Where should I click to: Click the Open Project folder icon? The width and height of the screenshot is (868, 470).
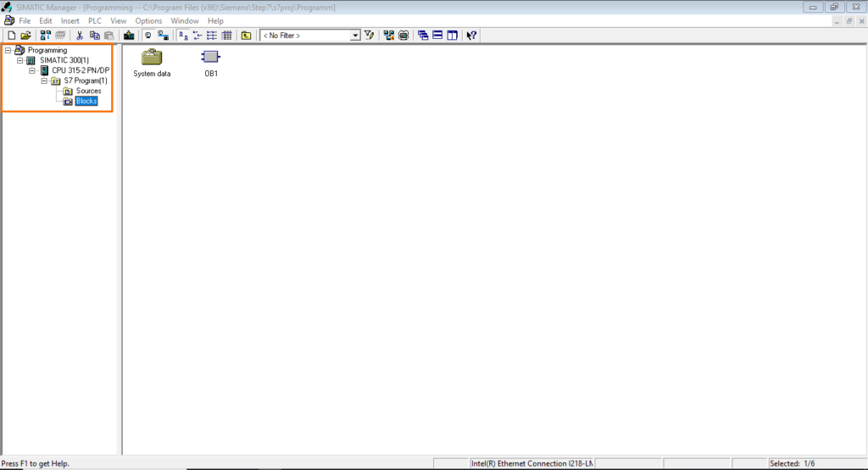point(25,36)
